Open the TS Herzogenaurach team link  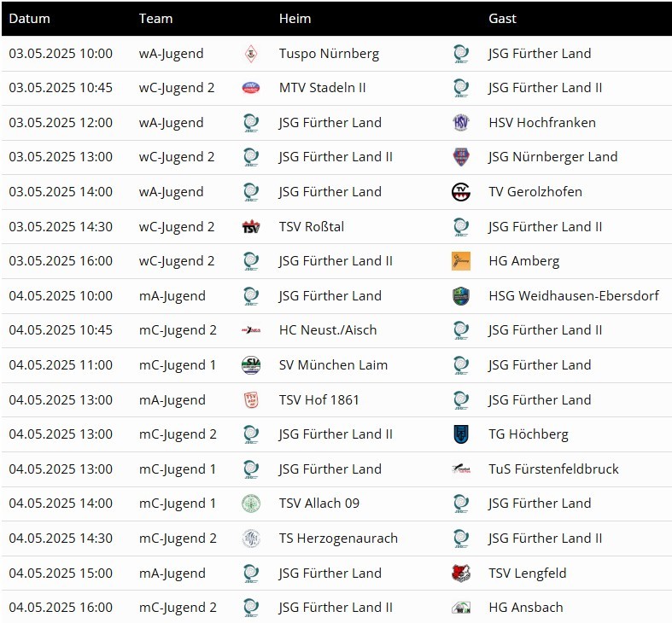(338, 539)
